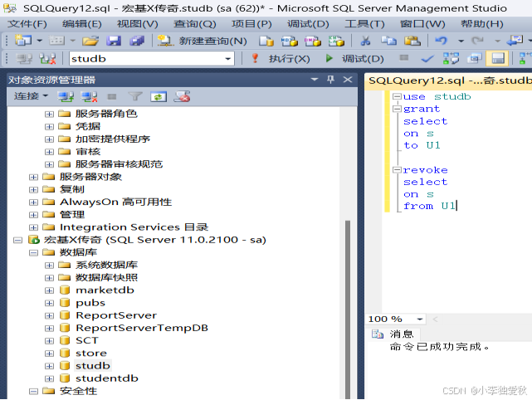Screen dimensions: 532x400
Task: Open the Object Explorer window position dropdown
Action: coord(315,80)
